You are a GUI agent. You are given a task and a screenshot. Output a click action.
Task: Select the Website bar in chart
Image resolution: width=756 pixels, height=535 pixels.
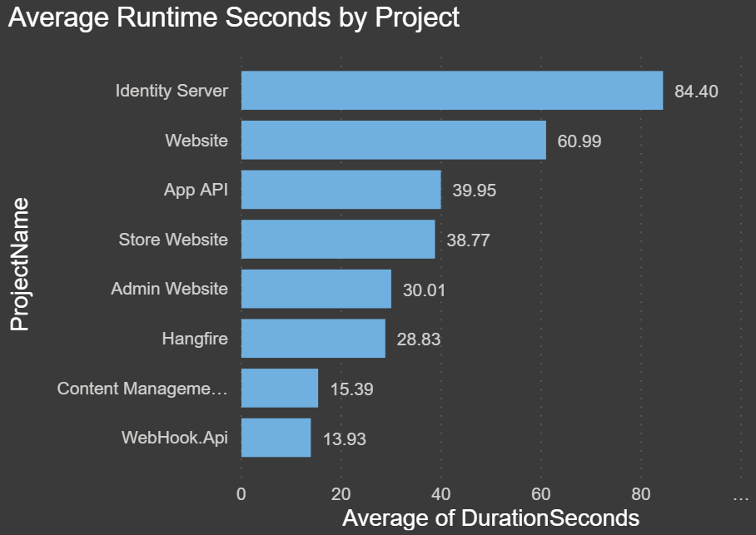tap(393, 140)
